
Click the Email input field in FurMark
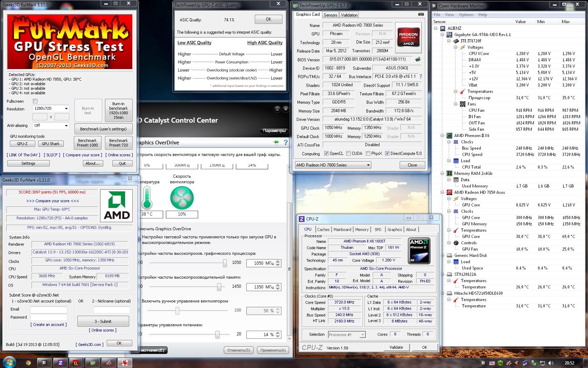click(x=49, y=309)
